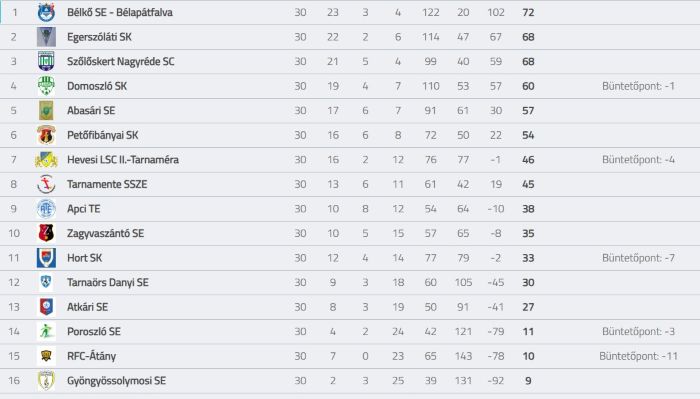This screenshot has height=399, width=700.
Task: Open the Abasári SE team name
Action: (91, 111)
